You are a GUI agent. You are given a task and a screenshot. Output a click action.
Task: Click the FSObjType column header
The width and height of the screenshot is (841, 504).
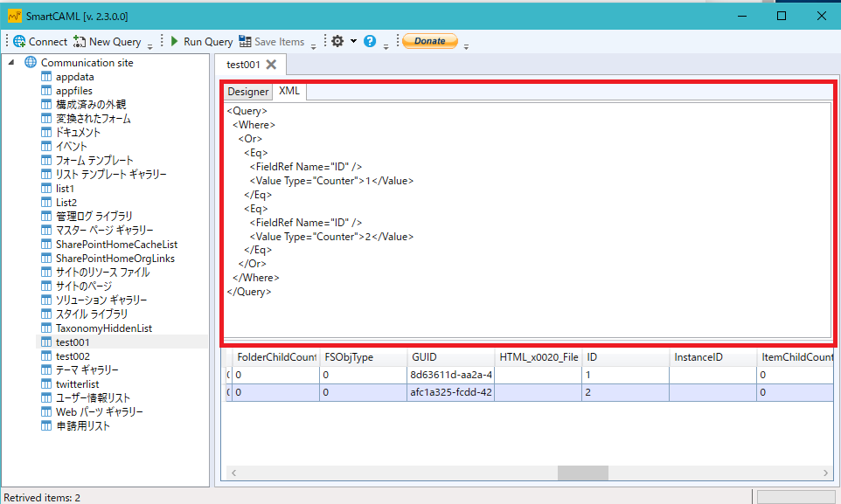(x=363, y=357)
